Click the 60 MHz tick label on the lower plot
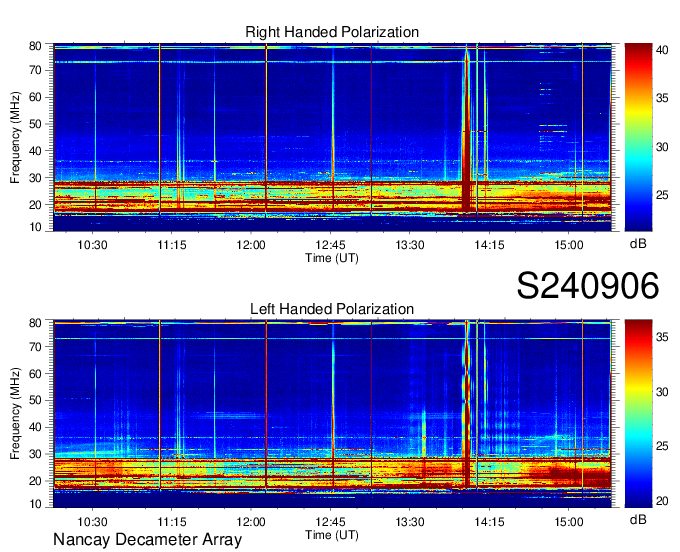Image resolution: width=680 pixels, height=552 pixels. 35,373
